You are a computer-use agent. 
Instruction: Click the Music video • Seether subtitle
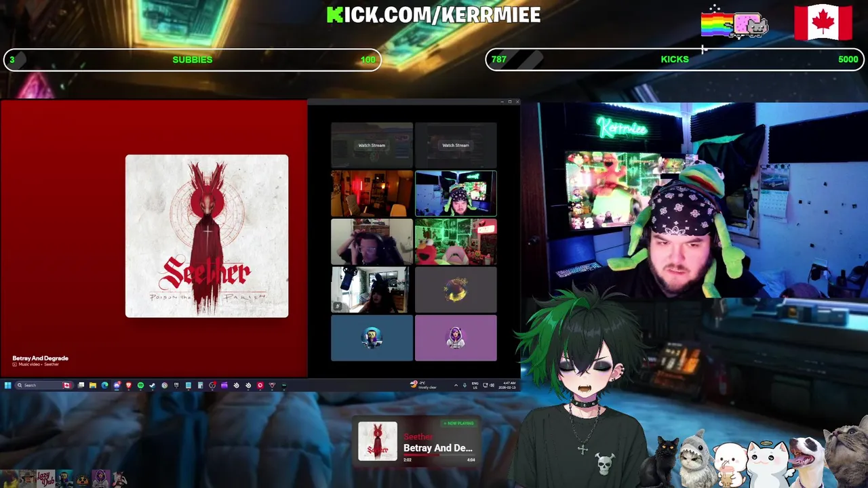(x=39, y=365)
